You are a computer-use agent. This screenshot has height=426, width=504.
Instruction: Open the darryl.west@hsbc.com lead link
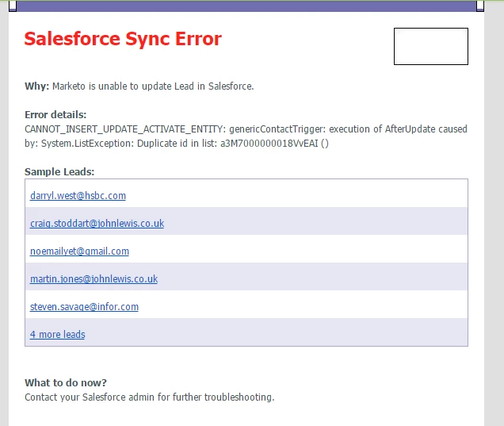[x=78, y=196]
